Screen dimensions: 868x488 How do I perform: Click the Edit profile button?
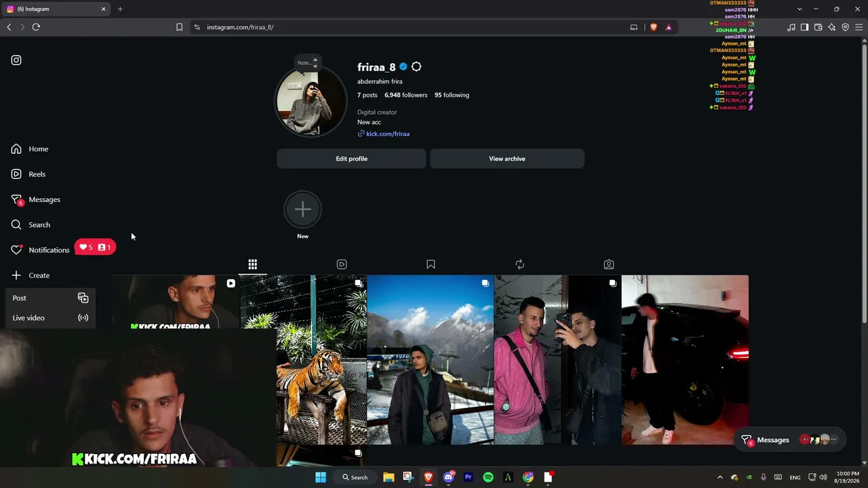(351, 159)
